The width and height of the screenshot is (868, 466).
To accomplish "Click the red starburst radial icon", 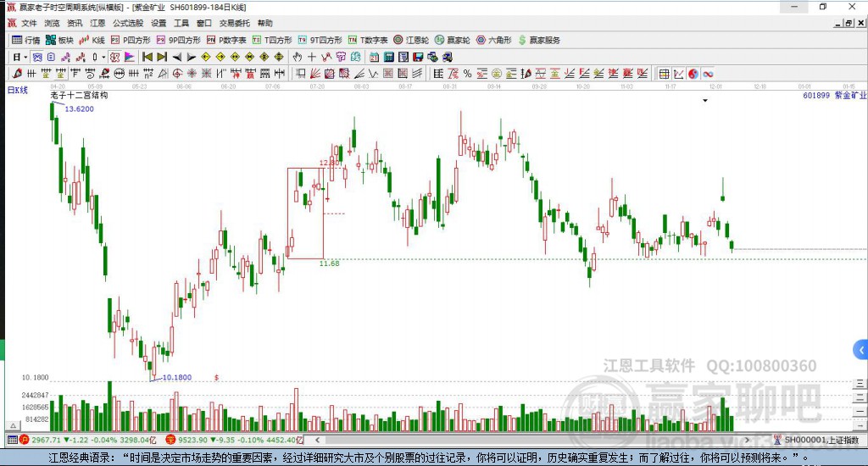I will coord(192,74).
